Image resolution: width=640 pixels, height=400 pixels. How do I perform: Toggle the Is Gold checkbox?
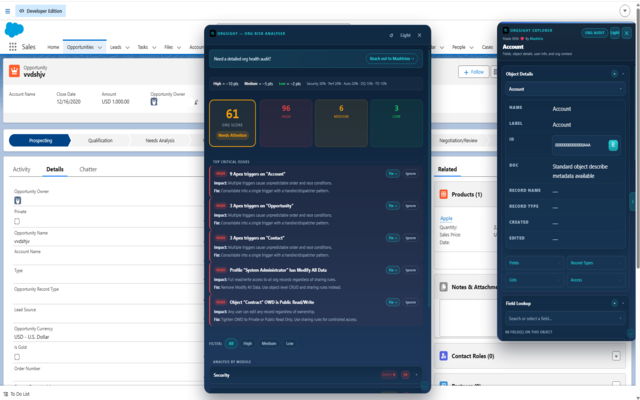(x=17, y=357)
